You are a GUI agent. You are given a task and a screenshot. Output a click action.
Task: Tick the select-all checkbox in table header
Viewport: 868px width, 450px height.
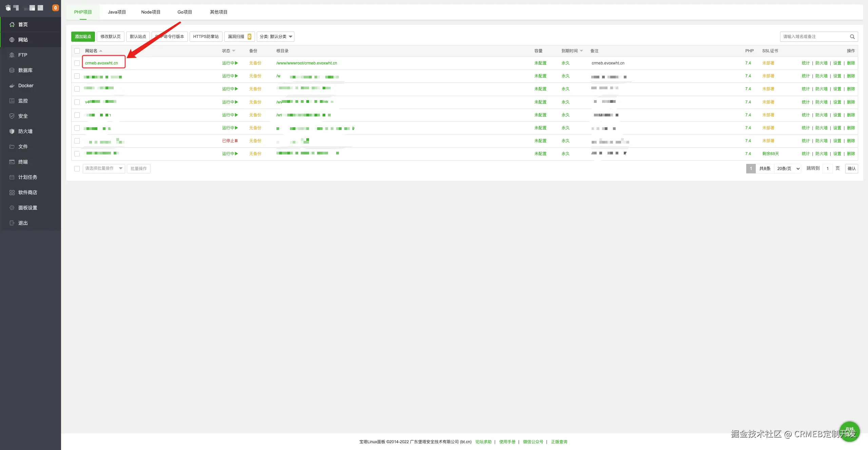77,51
